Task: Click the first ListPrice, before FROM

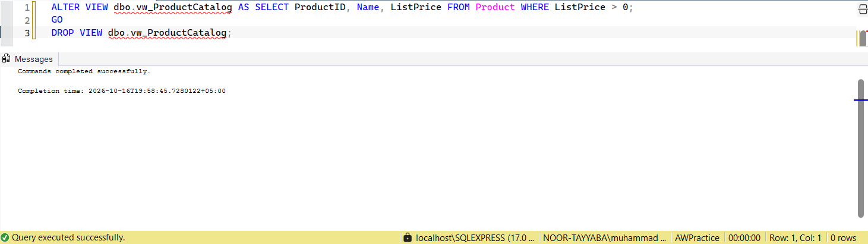Action: click(x=416, y=8)
